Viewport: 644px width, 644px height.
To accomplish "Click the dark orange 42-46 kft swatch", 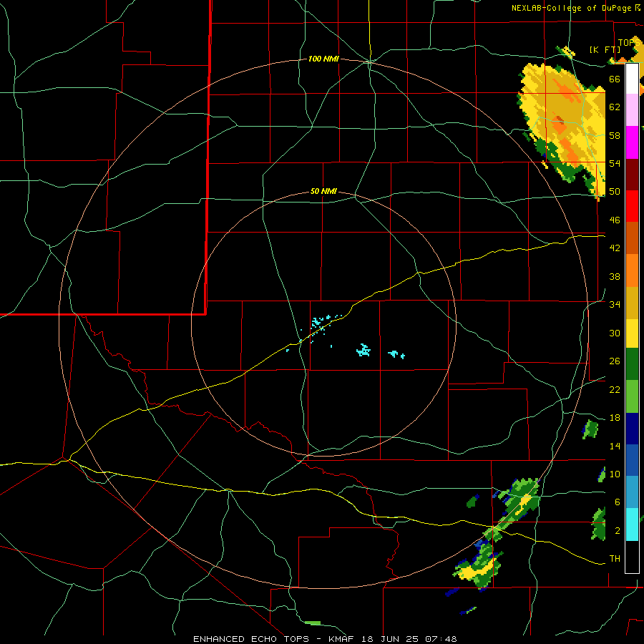I will pyautogui.click(x=632, y=238).
